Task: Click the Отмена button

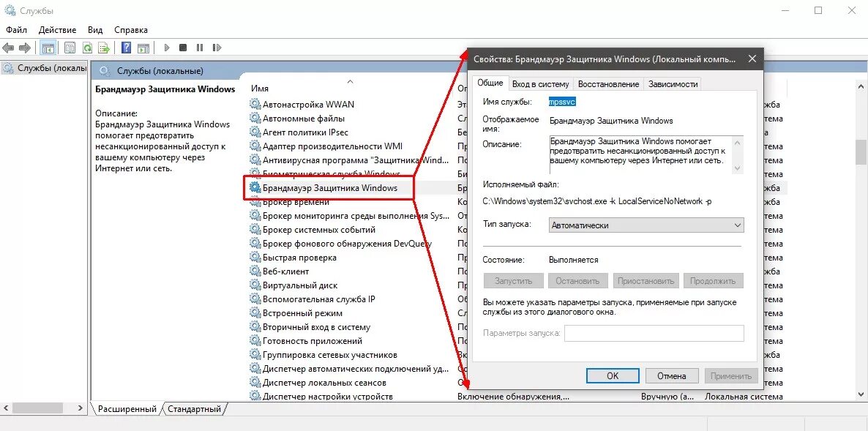Action: pyautogui.click(x=671, y=375)
